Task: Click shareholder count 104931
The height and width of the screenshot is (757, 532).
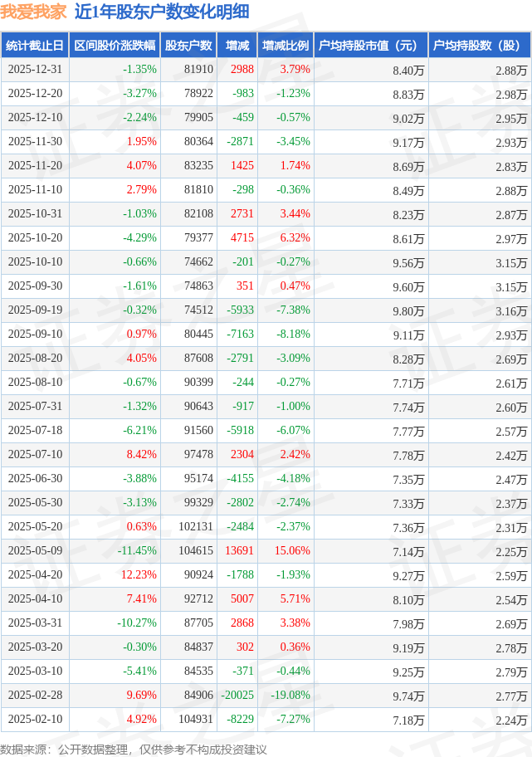Action: tap(195, 719)
